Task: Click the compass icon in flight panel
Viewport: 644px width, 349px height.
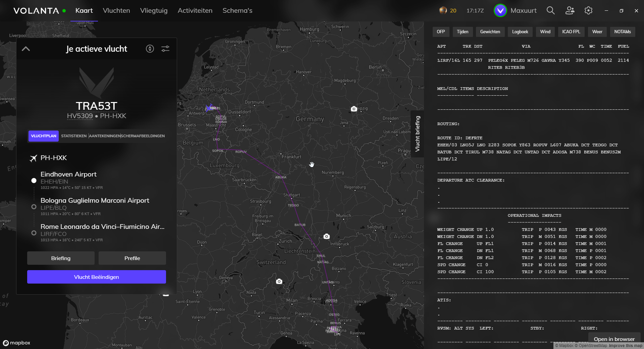Action: [150, 49]
